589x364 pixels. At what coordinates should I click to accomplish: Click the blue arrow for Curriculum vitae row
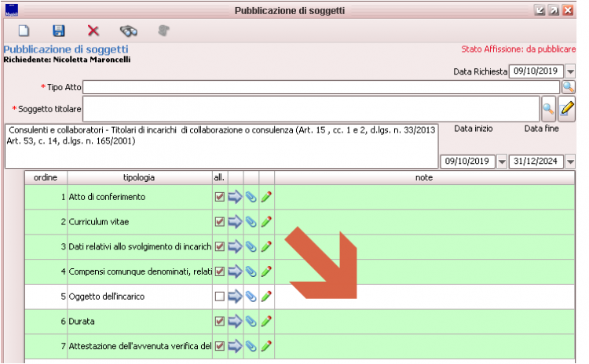(236, 222)
